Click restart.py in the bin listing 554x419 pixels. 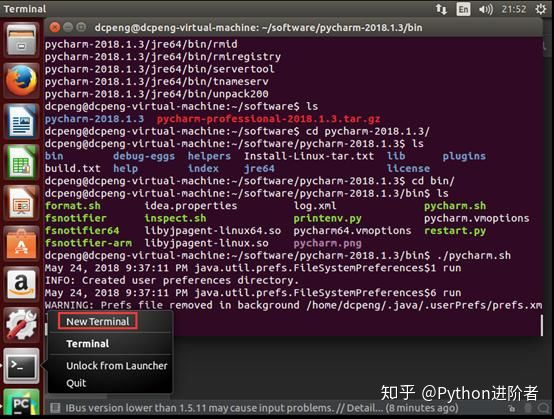[455, 231]
